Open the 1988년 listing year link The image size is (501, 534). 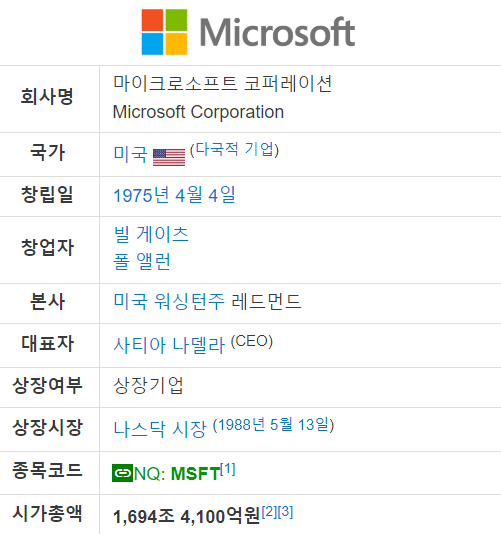pos(241,425)
